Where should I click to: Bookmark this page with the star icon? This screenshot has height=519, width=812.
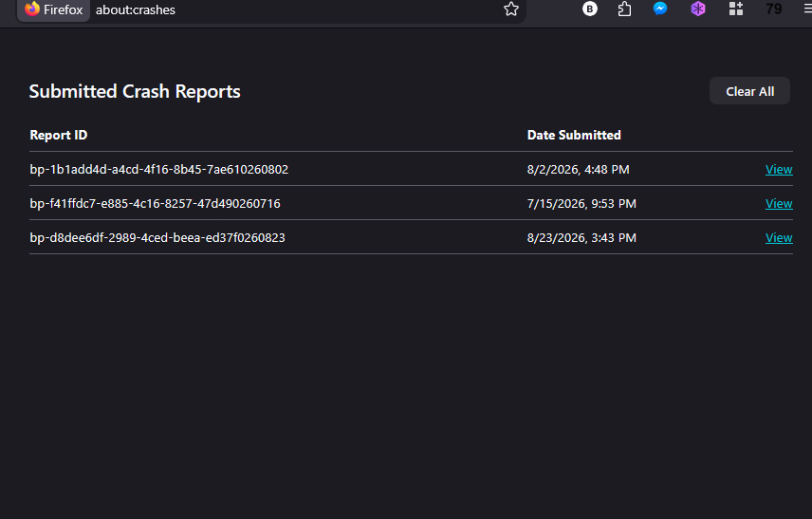click(511, 9)
